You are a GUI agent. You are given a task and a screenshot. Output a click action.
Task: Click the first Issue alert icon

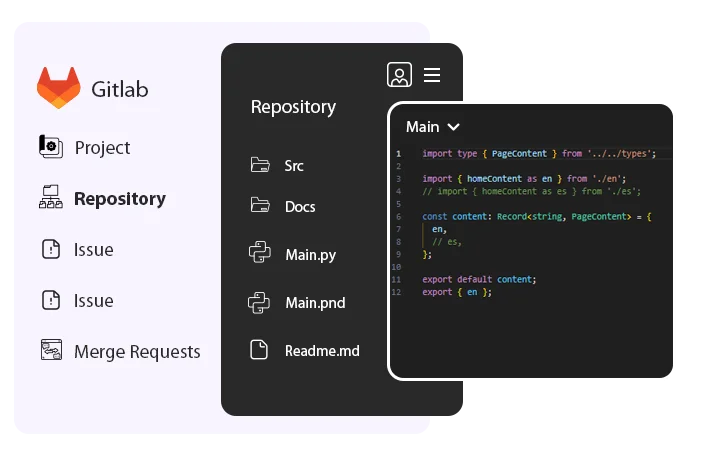click(51, 249)
